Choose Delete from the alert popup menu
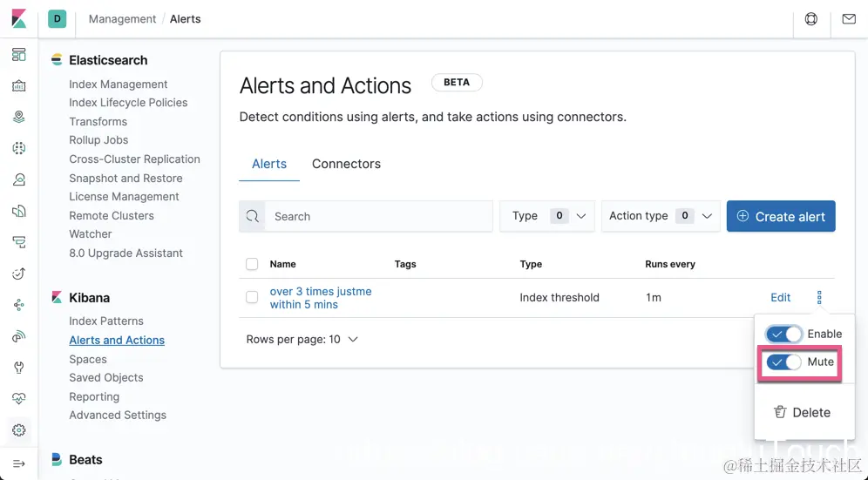868x480 pixels. coord(802,412)
